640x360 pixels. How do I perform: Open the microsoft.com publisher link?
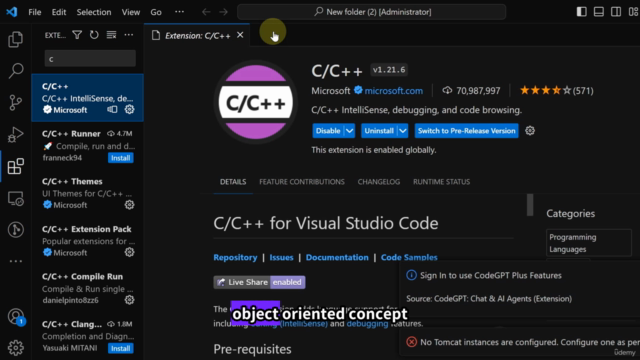(x=393, y=91)
